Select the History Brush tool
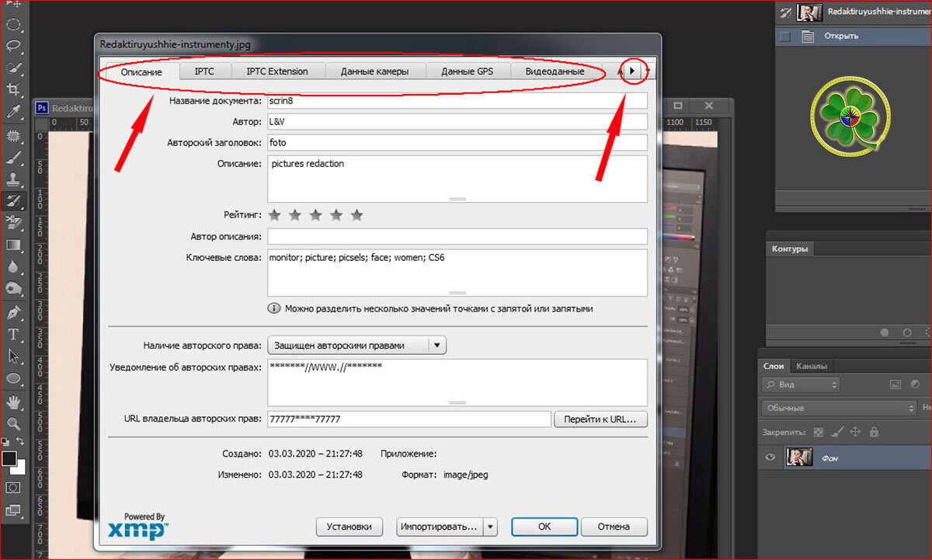The height and width of the screenshot is (560, 932). point(13,201)
